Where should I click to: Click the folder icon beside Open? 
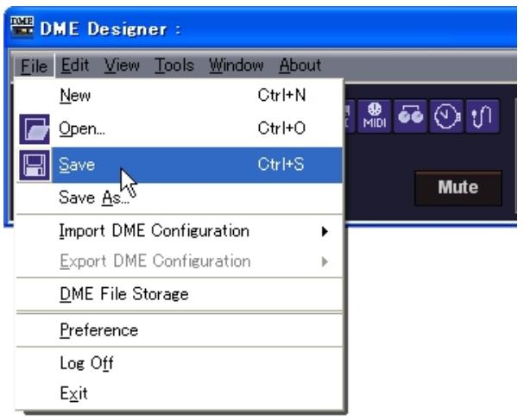35,129
